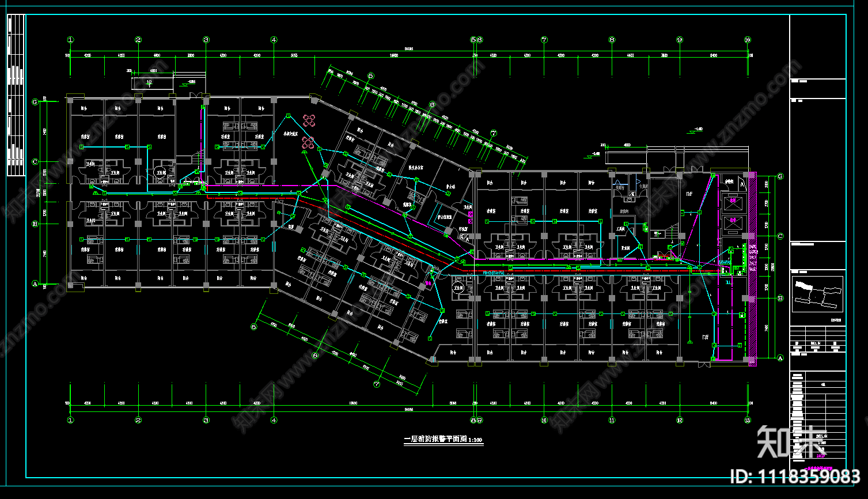Select the red fire alarm trunk line in the corridor
The image size is (868, 499).
(x=380, y=233)
